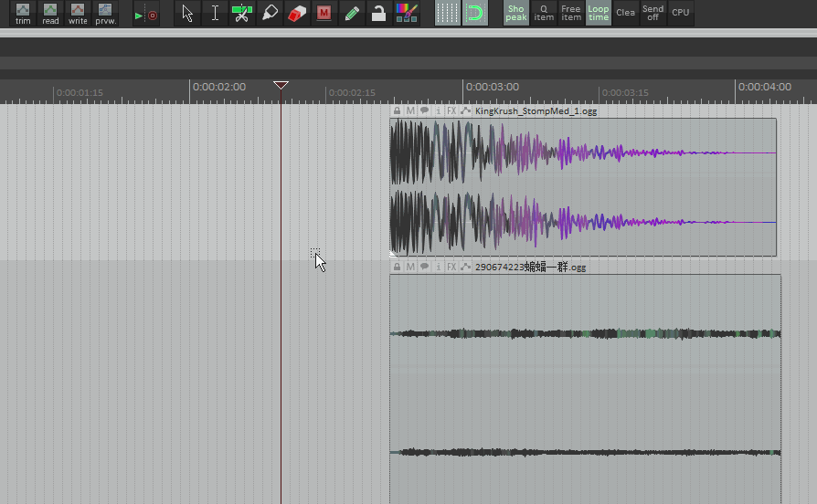Set automation mode to write
This screenshot has width=817, height=504.
point(78,13)
